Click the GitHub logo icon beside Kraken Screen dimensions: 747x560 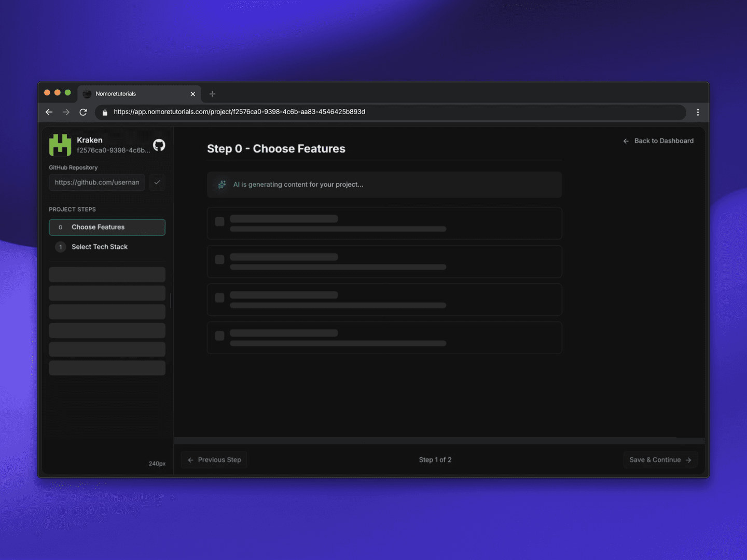pos(159,145)
